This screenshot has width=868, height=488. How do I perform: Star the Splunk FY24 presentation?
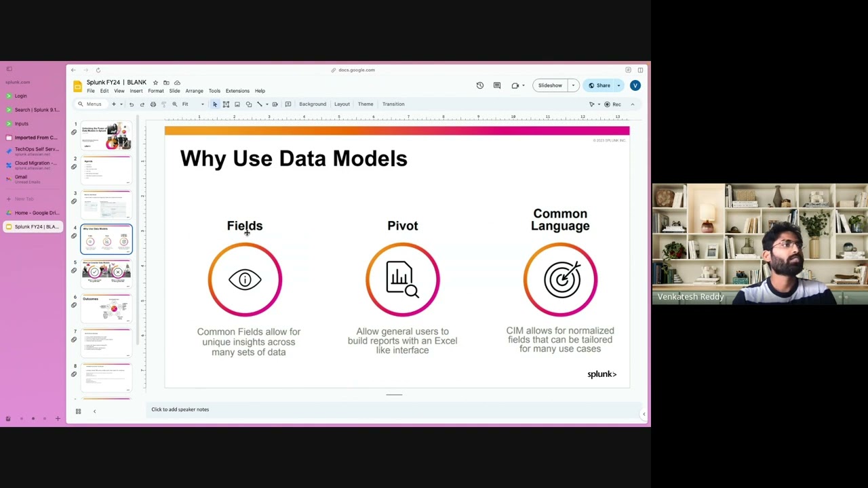pos(155,83)
